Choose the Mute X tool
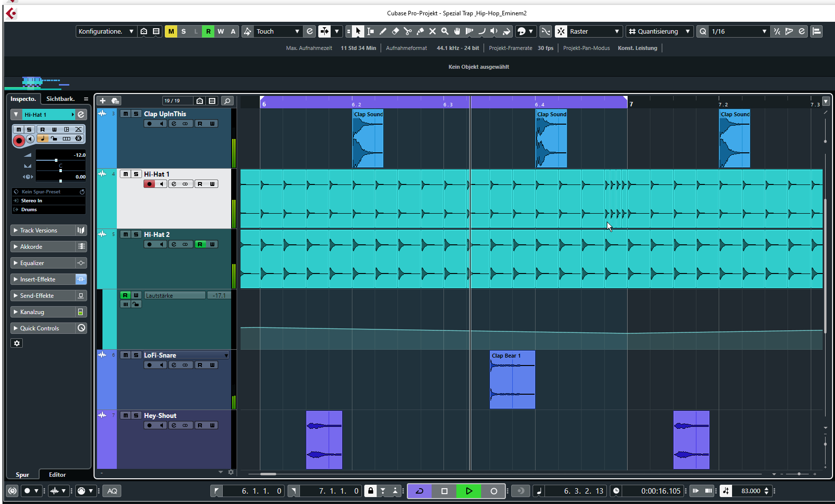This screenshot has width=835, height=504. tap(432, 31)
